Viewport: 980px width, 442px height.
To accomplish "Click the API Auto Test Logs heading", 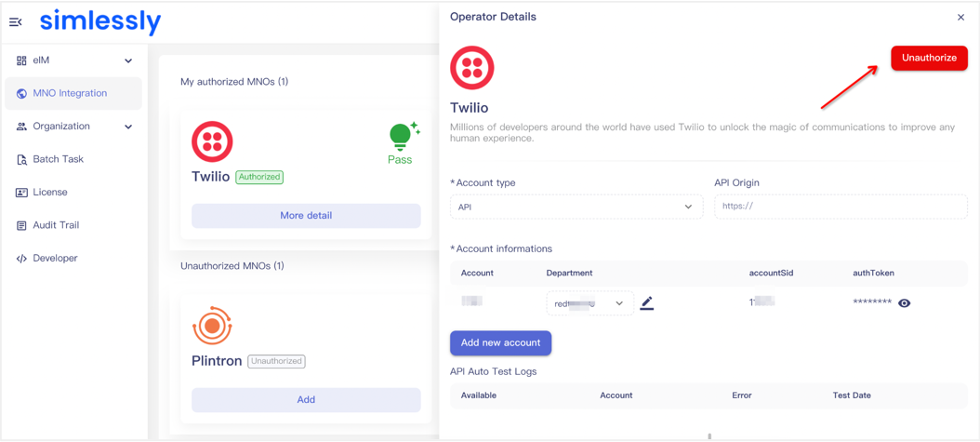I will coord(493,372).
